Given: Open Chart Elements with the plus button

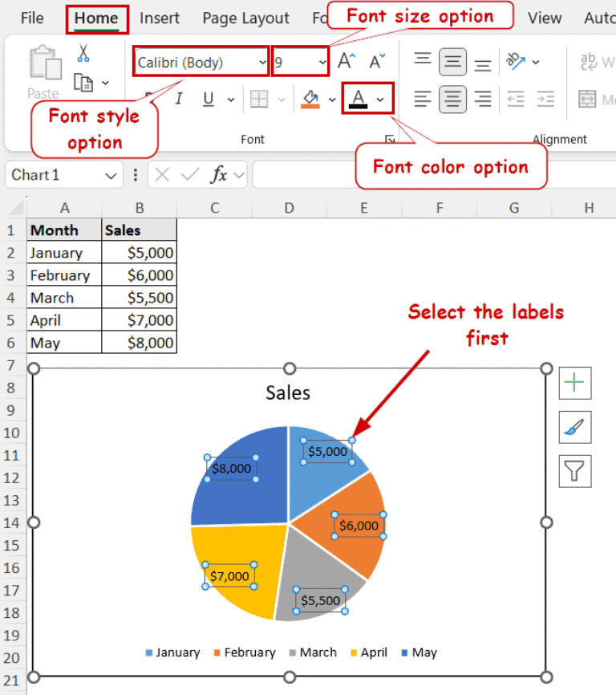Looking at the screenshot, I should click(x=575, y=384).
